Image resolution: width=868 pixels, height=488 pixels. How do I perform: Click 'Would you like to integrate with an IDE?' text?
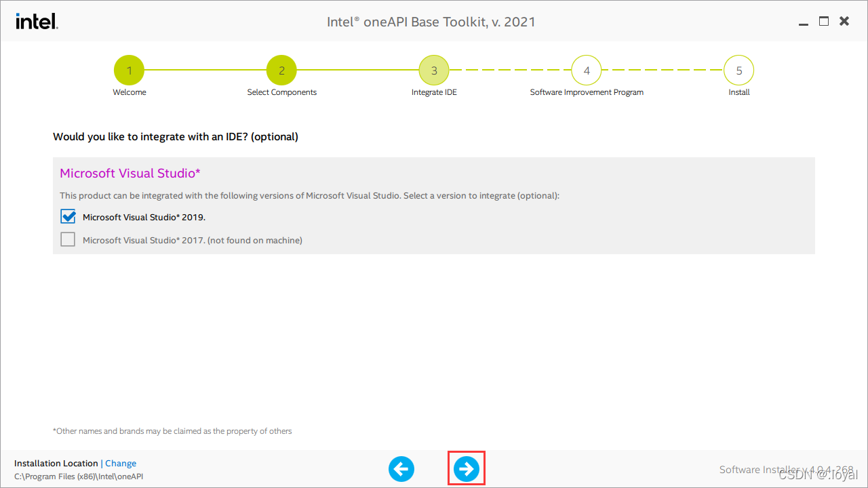(x=176, y=137)
